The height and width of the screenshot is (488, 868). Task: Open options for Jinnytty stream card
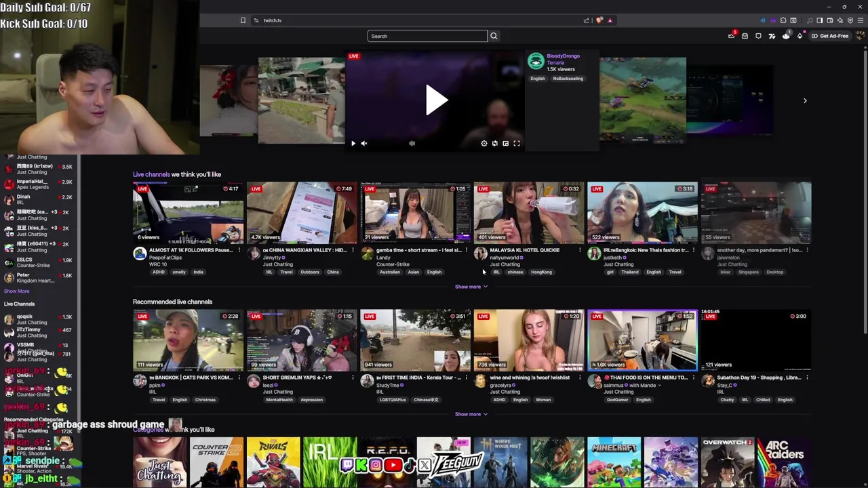click(353, 250)
